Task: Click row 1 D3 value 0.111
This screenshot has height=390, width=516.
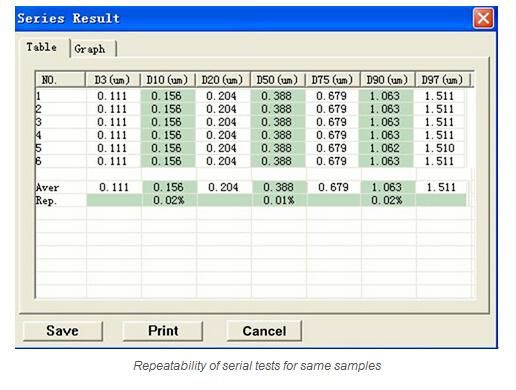Action: click(x=112, y=96)
